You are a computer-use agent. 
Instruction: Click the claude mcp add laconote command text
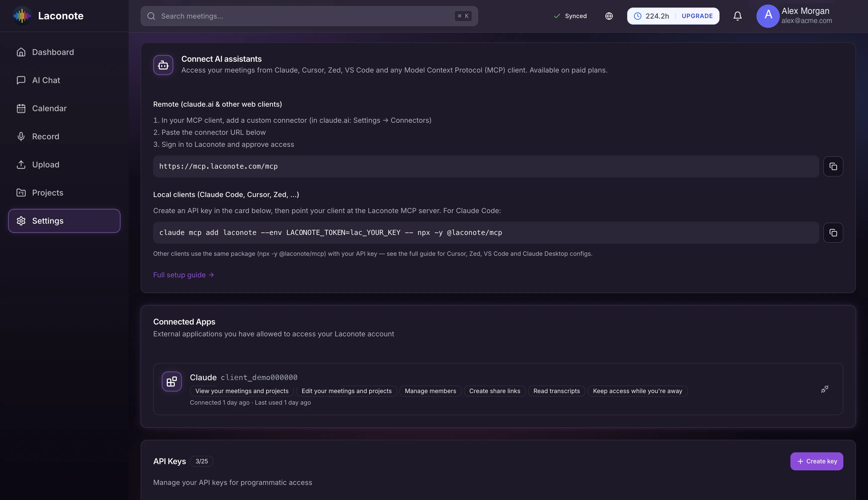[x=331, y=233]
